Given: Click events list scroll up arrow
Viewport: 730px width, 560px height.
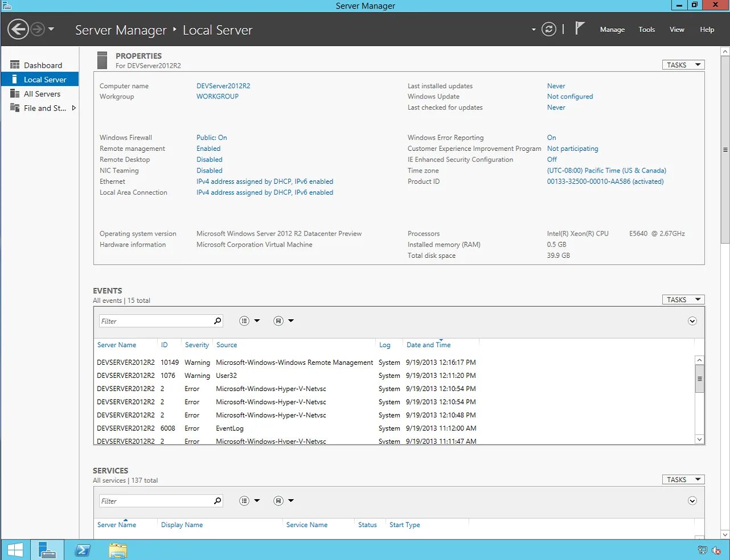Looking at the screenshot, I should click(699, 360).
